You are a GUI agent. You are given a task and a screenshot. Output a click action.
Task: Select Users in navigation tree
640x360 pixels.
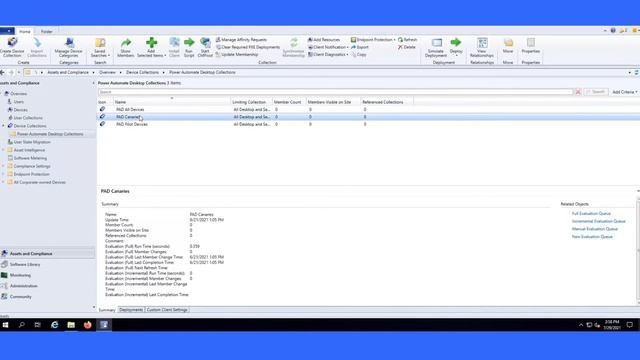[x=19, y=102]
